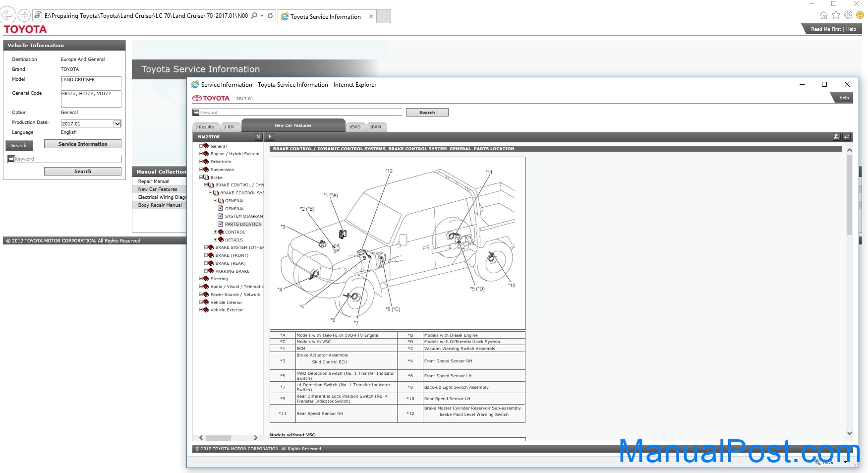This screenshot has width=868, height=473.
Task: Close the Toyota Service Information browser tab
Action: click(x=371, y=16)
